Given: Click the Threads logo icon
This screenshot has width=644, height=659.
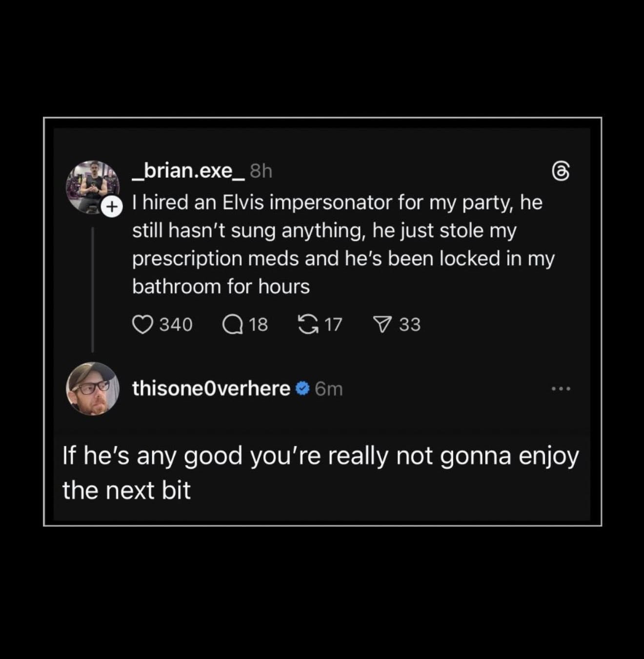Looking at the screenshot, I should pyautogui.click(x=561, y=172).
